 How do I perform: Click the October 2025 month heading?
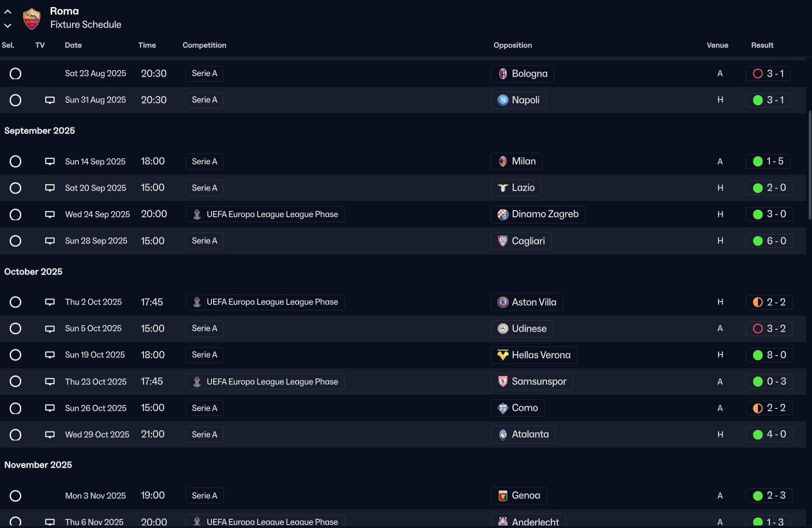coord(33,272)
